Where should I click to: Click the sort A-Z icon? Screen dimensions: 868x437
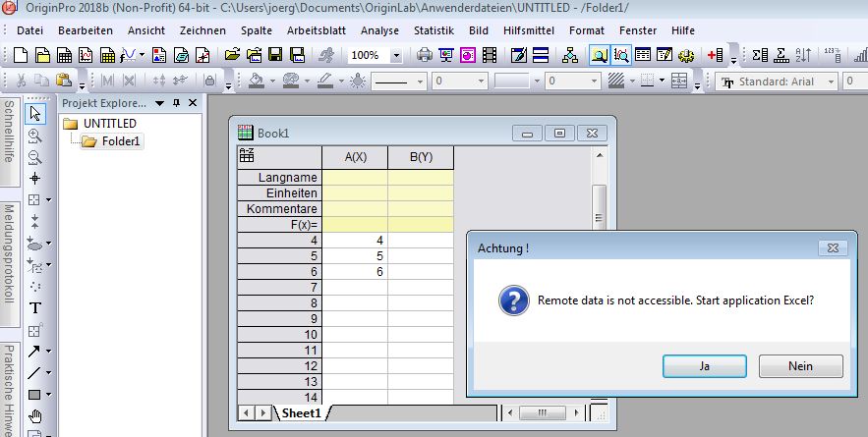tap(803, 55)
